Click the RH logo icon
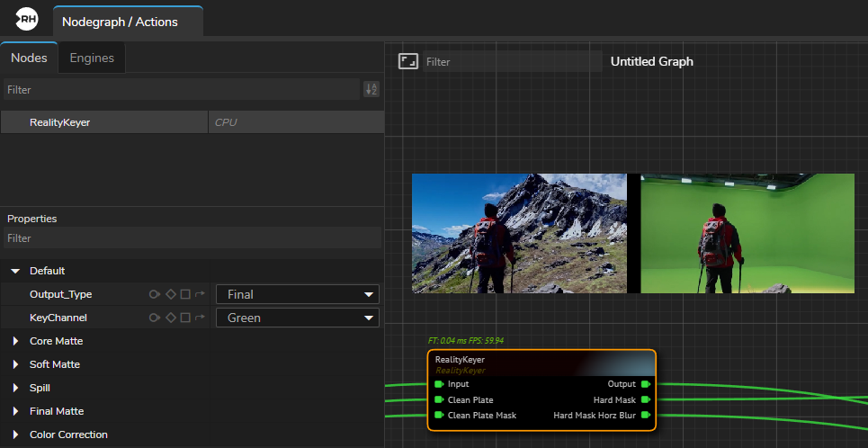The image size is (868, 448). pyautogui.click(x=27, y=19)
